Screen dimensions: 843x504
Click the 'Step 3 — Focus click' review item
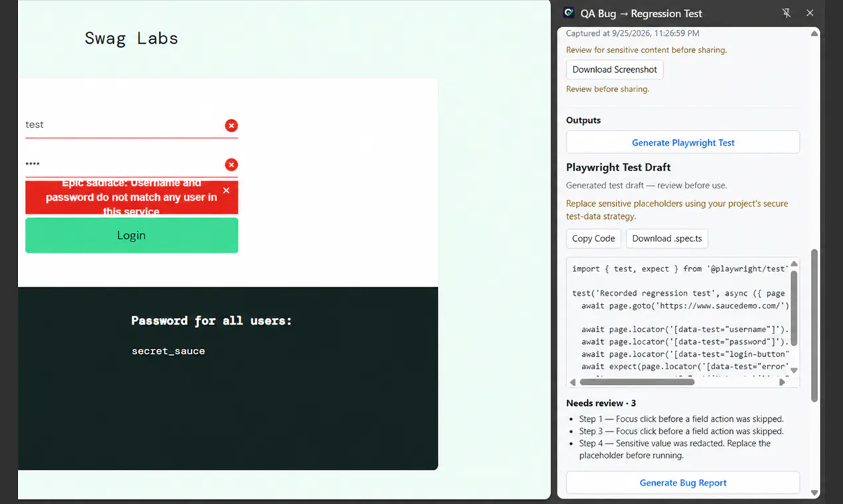(681, 431)
